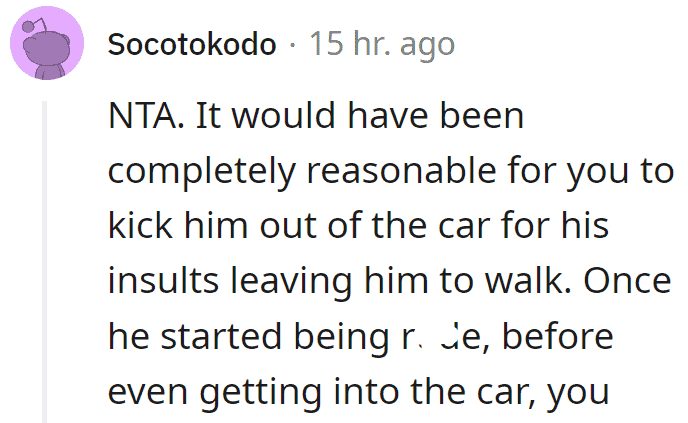Screen dimensions: 688x423
Task: Click the line 'It would have been'
Action: coord(360,116)
